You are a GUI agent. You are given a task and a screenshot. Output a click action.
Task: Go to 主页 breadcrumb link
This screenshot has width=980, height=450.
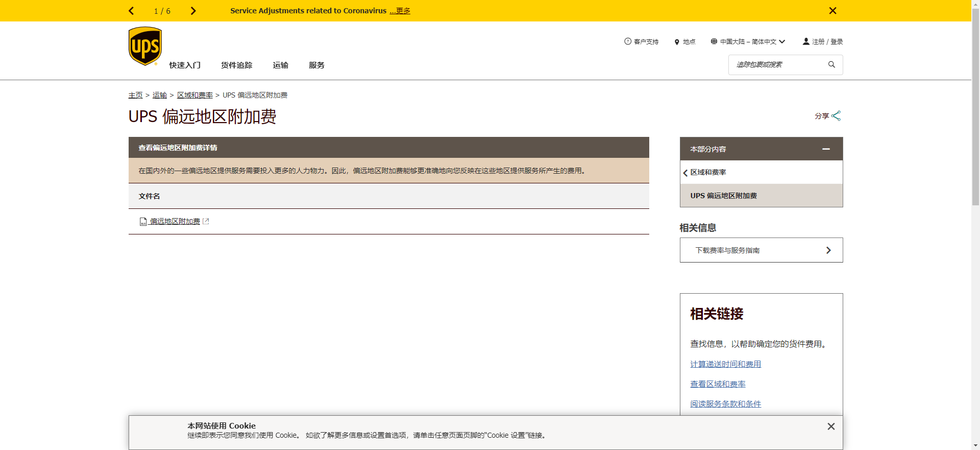click(x=135, y=96)
